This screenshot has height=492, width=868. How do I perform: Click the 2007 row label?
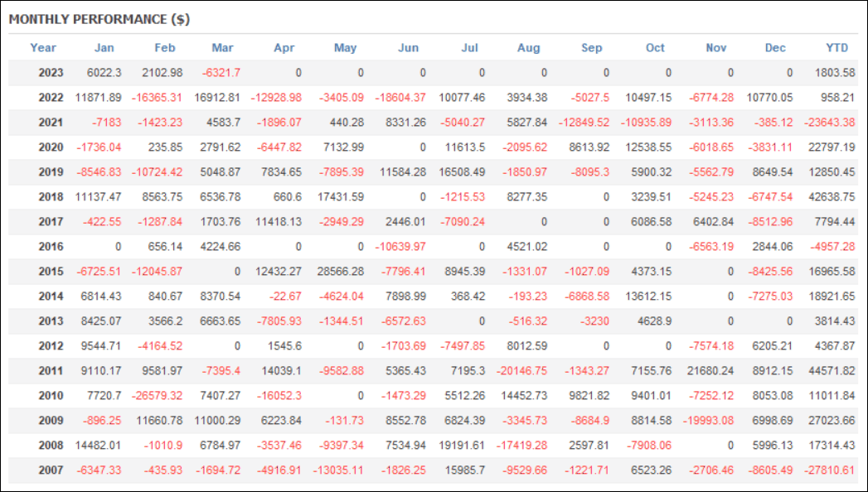(51, 470)
